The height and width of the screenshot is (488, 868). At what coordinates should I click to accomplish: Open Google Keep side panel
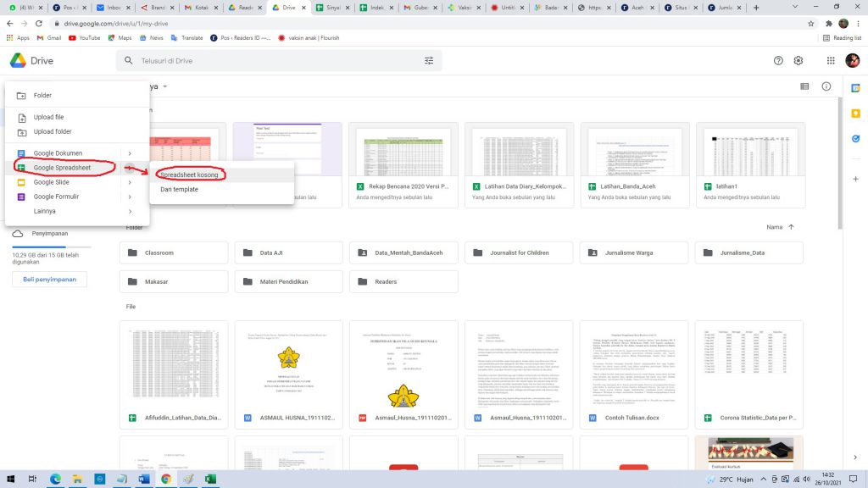(856, 114)
